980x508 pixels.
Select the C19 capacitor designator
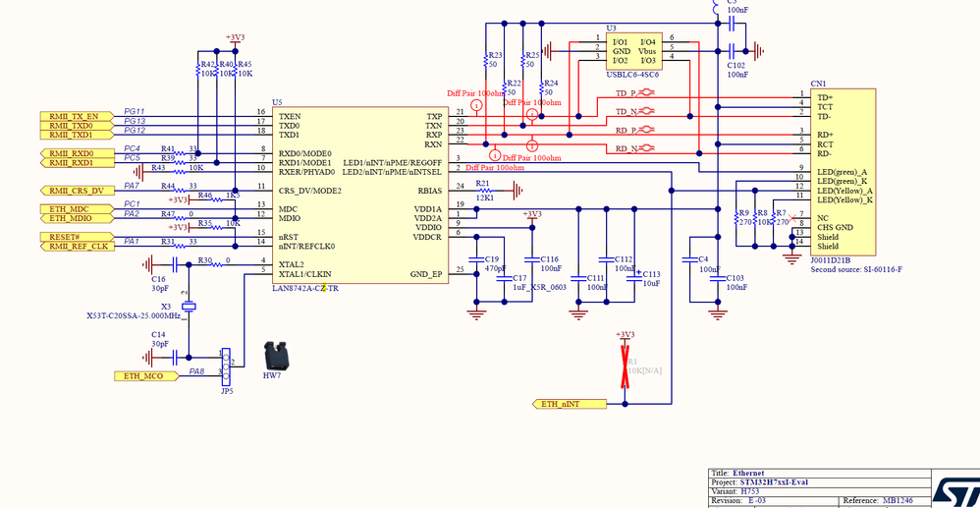point(492,259)
